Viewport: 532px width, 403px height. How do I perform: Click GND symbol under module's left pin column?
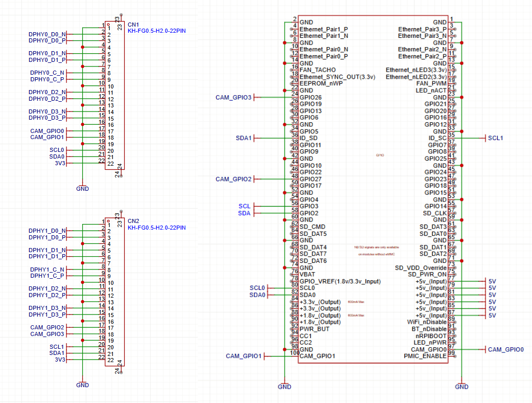coord(285,386)
